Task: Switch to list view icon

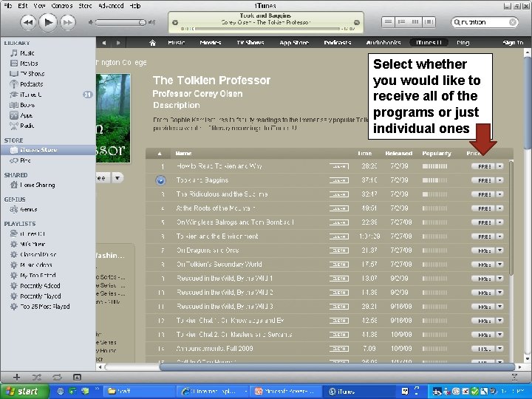Action: tap(388, 22)
